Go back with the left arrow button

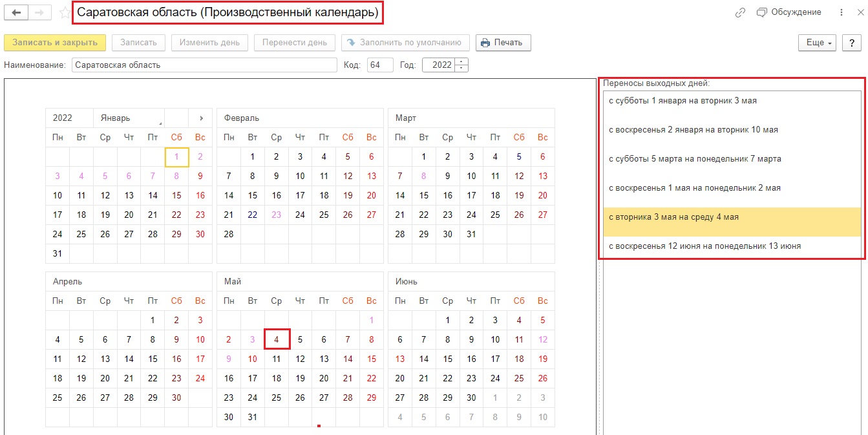[16, 12]
